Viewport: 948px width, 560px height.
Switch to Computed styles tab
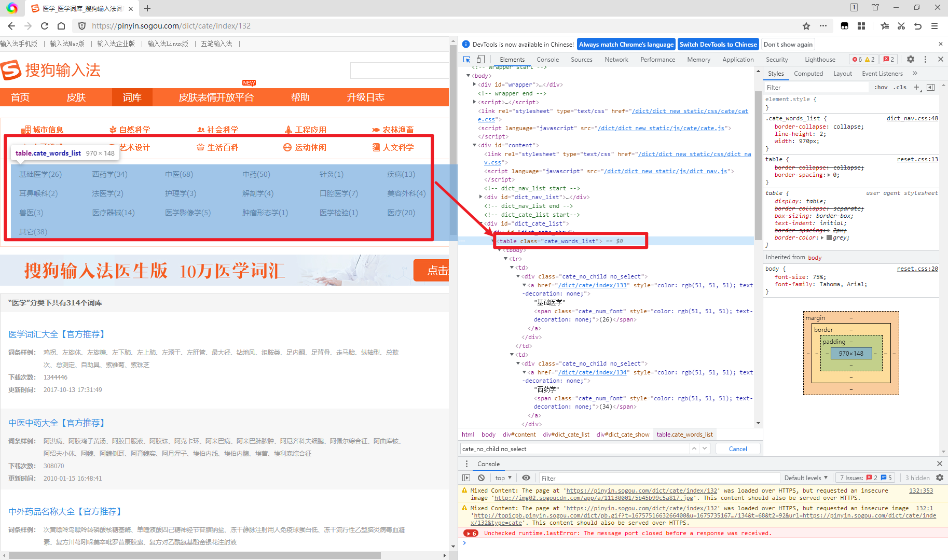(808, 74)
